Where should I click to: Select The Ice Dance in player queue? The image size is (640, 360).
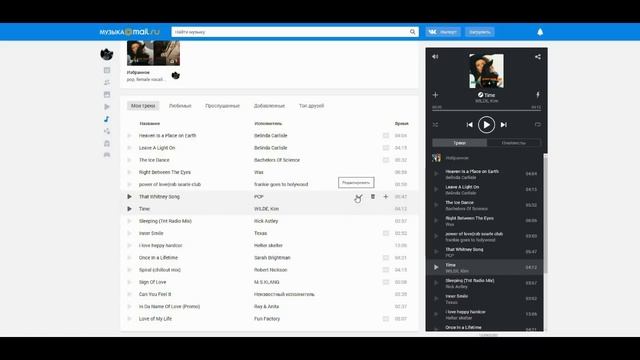484,205
